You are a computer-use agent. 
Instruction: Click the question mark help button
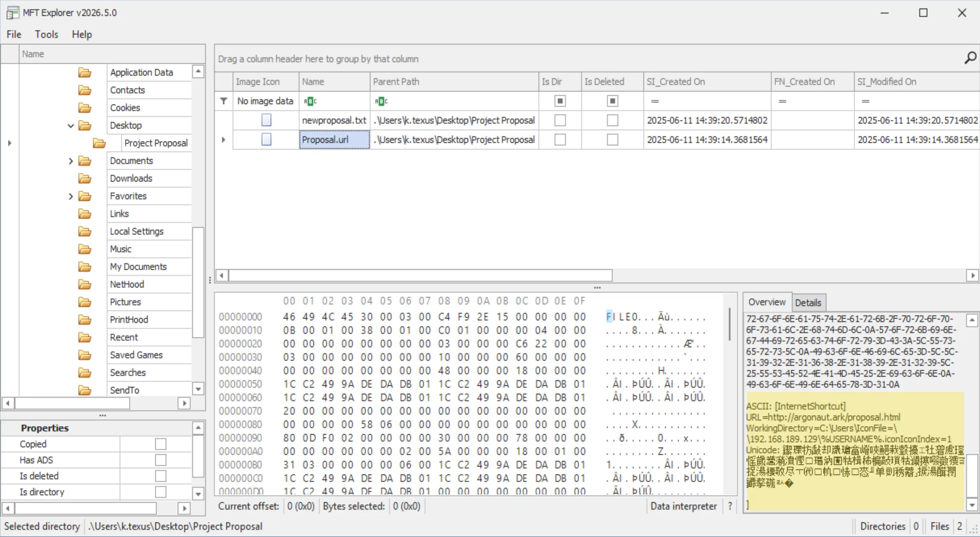(x=730, y=506)
